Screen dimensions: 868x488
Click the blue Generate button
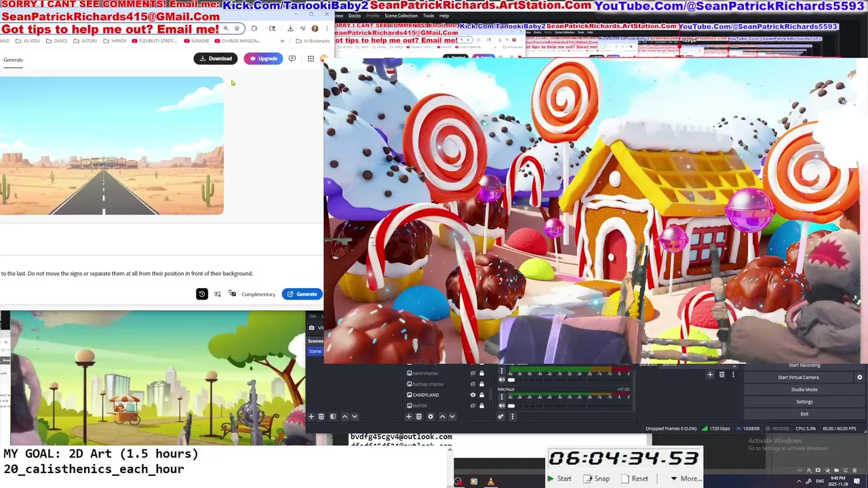coord(302,294)
